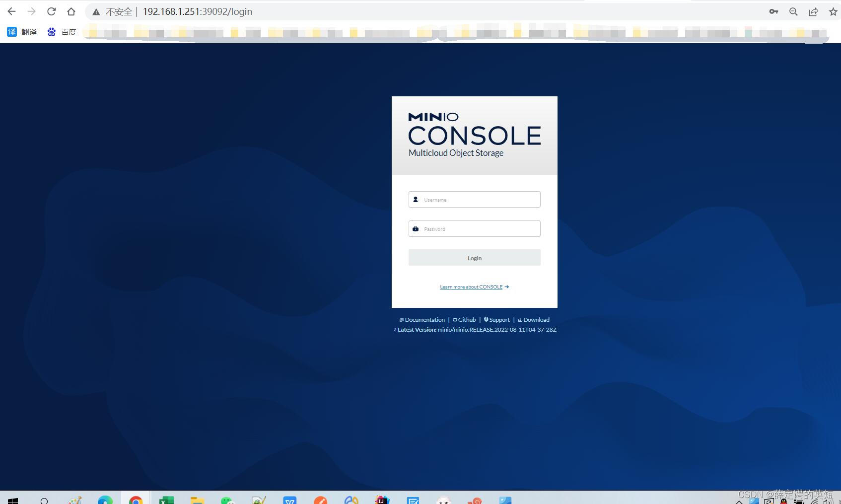
Task: Click the address bar URL
Action: click(198, 11)
